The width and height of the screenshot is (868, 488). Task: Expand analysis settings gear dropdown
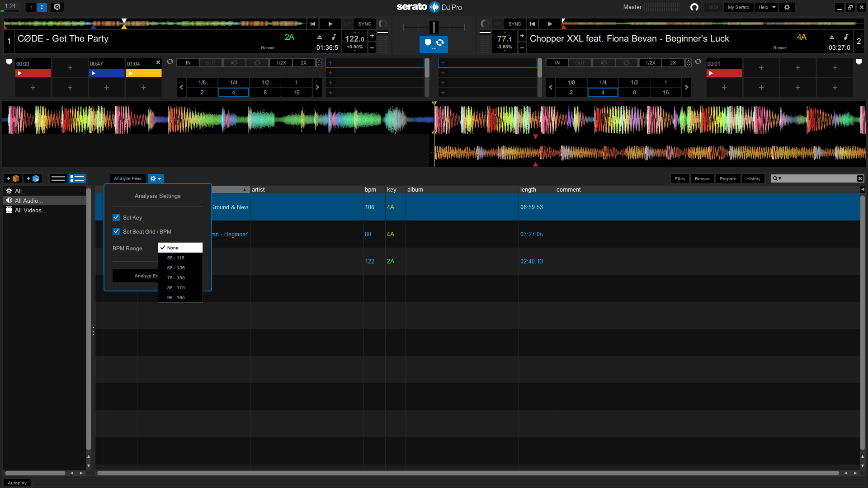coord(156,178)
